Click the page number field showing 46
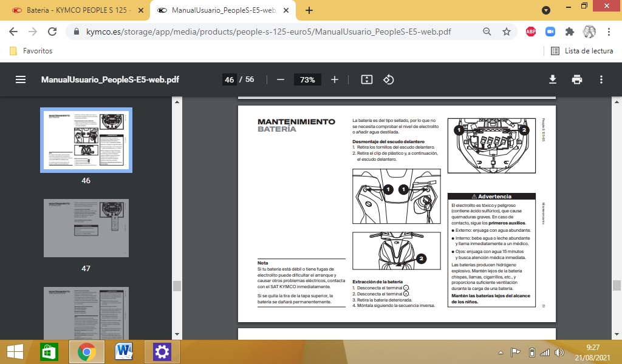622x364 pixels. click(x=229, y=79)
